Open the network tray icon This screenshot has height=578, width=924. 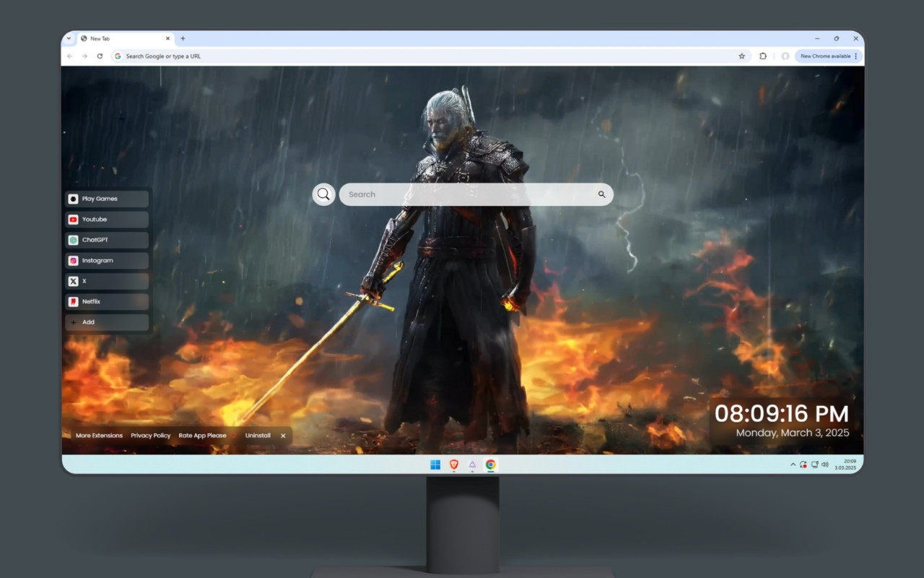pyautogui.click(x=814, y=465)
